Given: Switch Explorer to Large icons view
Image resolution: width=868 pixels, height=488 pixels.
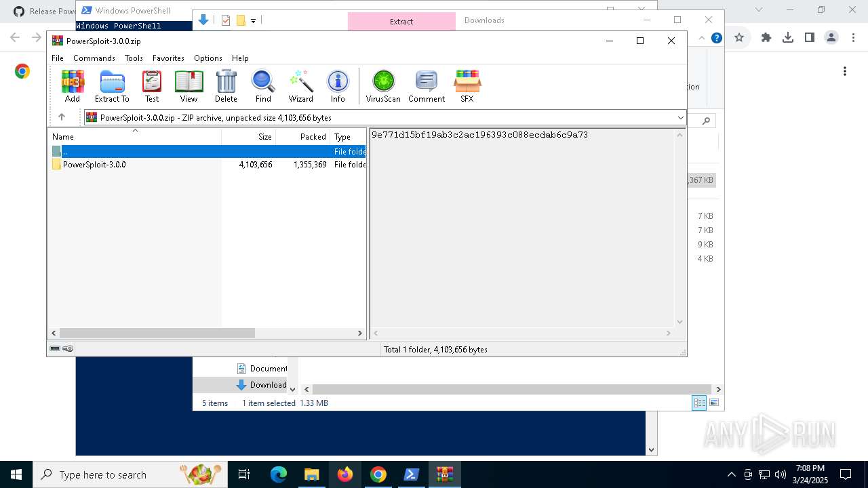Looking at the screenshot, I should coord(714,403).
